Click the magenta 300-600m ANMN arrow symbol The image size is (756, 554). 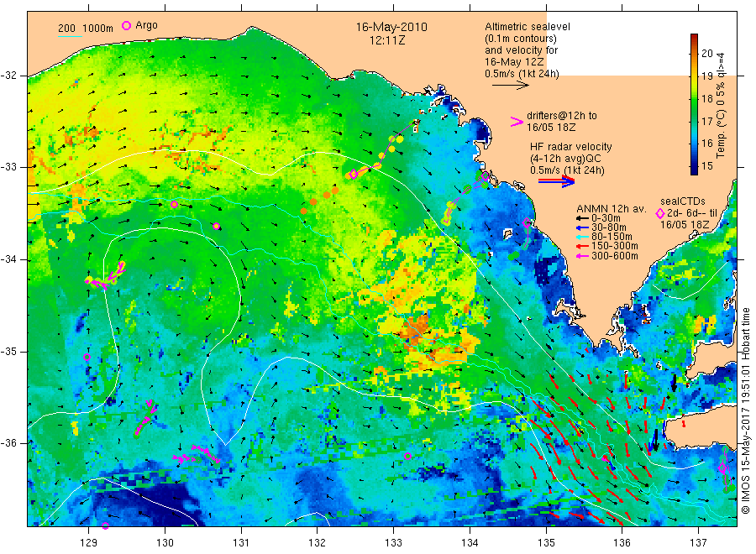(x=583, y=256)
